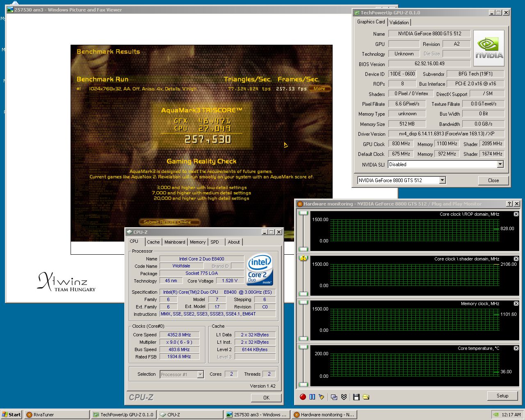Open the GeForce 8800 GTS 512 card selector dropdown
Image resolution: width=525 pixels, height=420 pixels.
442,180
